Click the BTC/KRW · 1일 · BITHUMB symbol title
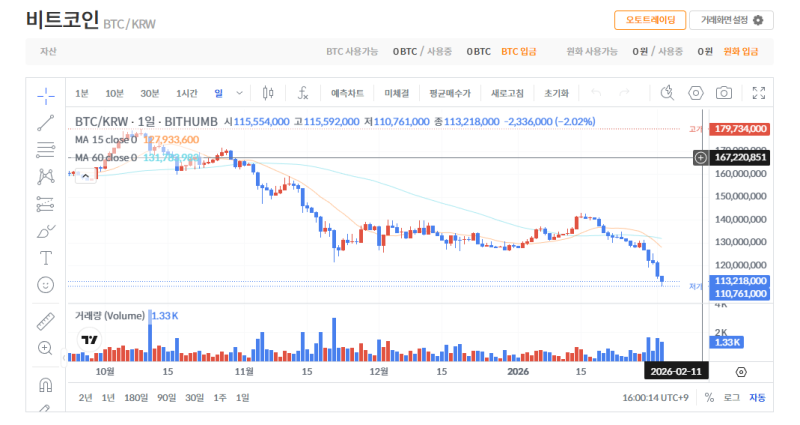This screenshot has width=800, height=425. point(146,121)
